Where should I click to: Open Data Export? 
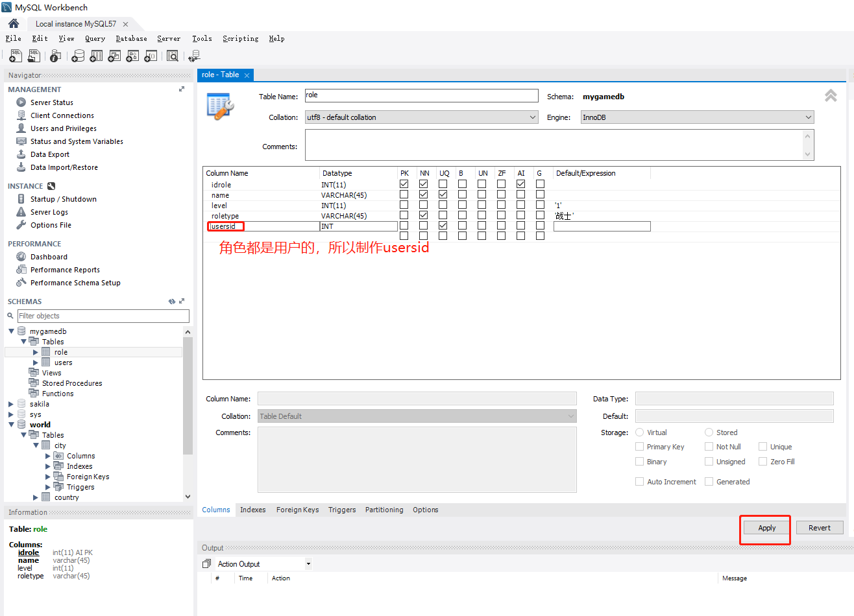50,154
